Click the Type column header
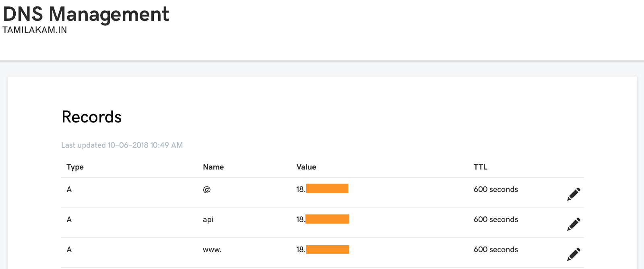The height and width of the screenshot is (269, 644). tap(75, 167)
